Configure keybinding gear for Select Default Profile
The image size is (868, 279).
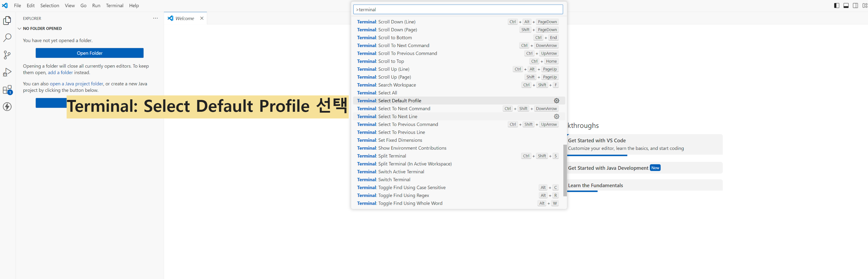(x=556, y=101)
